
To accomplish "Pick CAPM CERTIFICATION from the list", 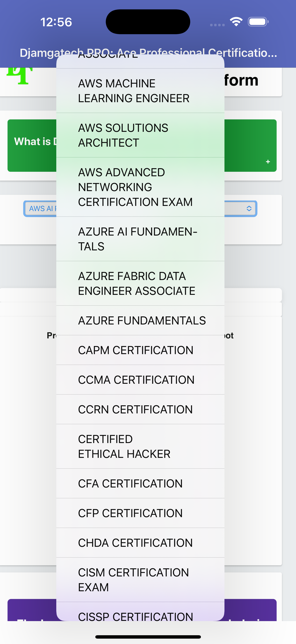I will (x=140, y=350).
